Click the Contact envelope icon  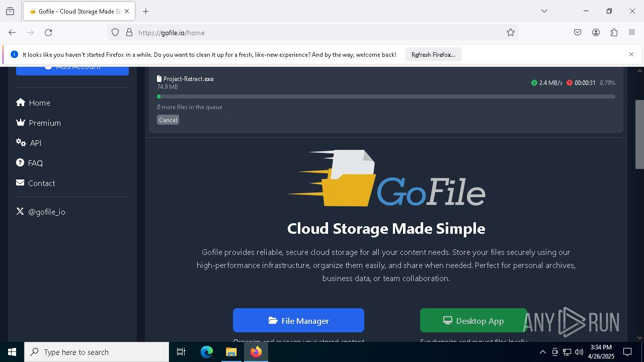click(x=20, y=183)
